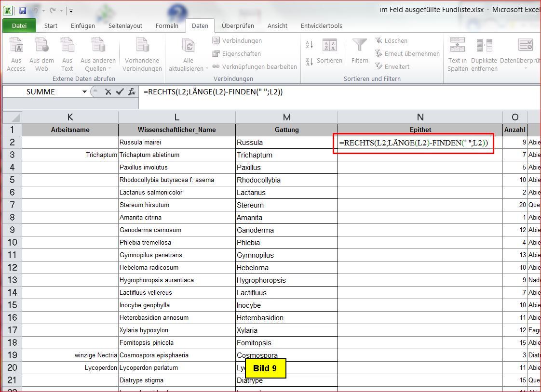Save the workbook using the save icon
This screenshot has width=541, height=392.
[22, 10]
